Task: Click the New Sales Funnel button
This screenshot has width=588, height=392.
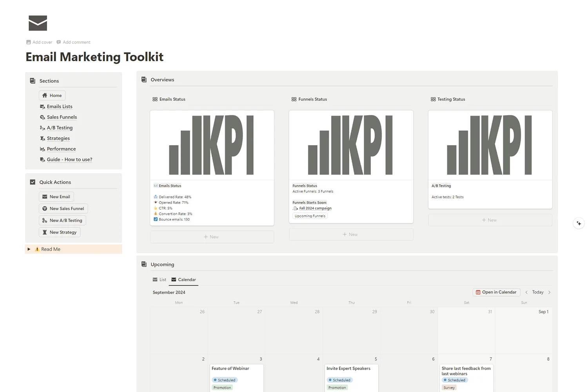Action: click(x=63, y=209)
